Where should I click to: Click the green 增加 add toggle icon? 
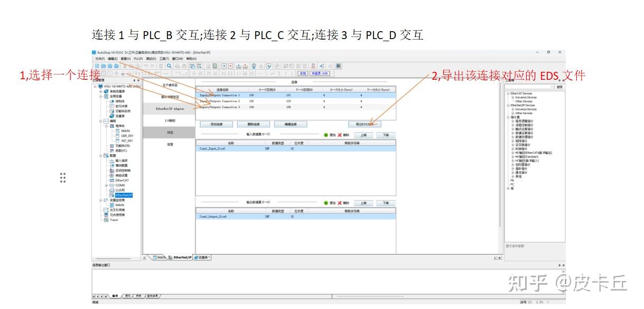pyautogui.click(x=326, y=135)
